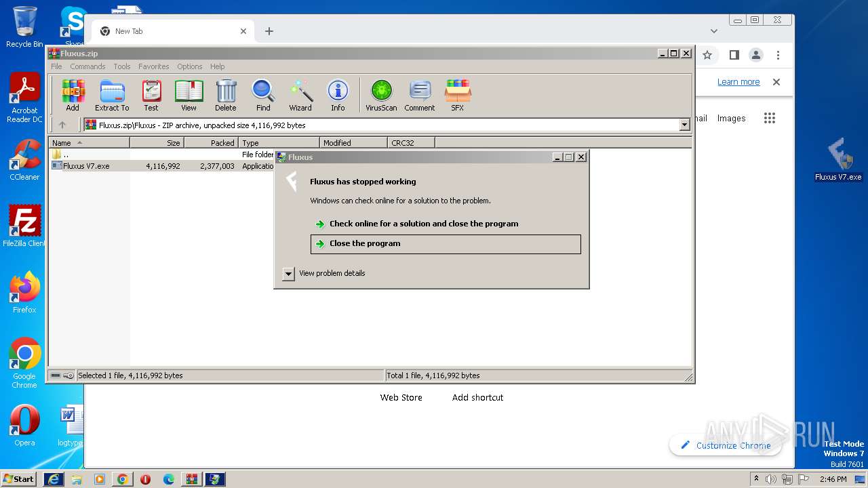
Task: Select the CCleaner desktop shortcut
Action: coord(24,160)
